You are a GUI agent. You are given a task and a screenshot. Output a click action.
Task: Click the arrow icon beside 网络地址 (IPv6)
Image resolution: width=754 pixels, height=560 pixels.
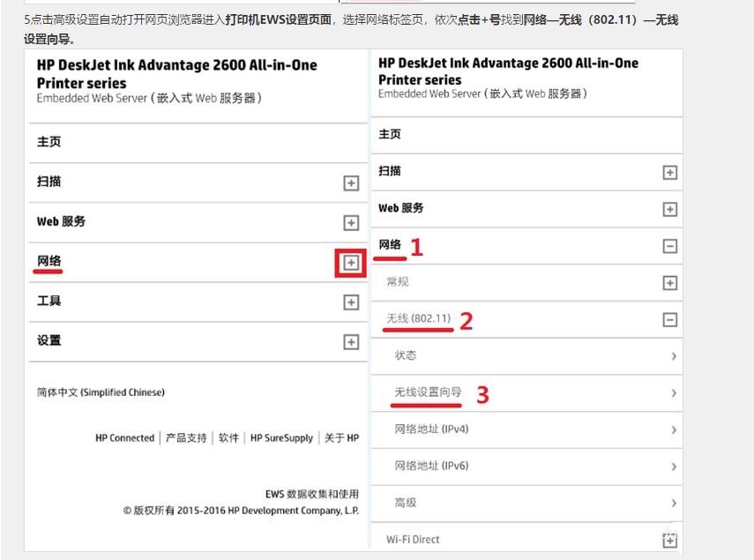click(674, 467)
